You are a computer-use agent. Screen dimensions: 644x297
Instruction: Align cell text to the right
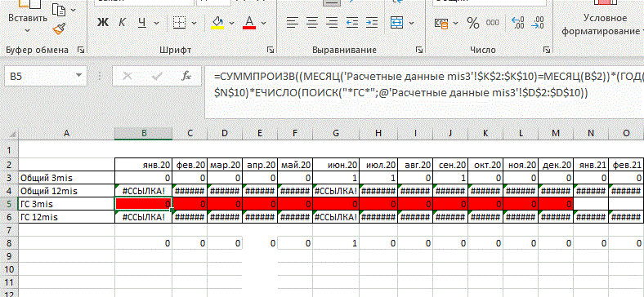tap(333, 22)
